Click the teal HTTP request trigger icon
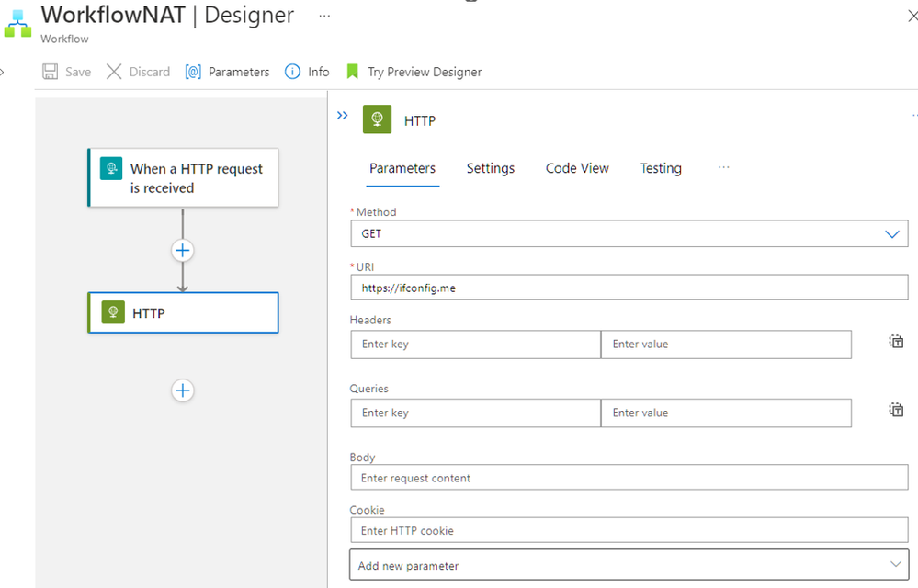This screenshot has height=588, width=918. pyautogui.click(x=111, y=168)
